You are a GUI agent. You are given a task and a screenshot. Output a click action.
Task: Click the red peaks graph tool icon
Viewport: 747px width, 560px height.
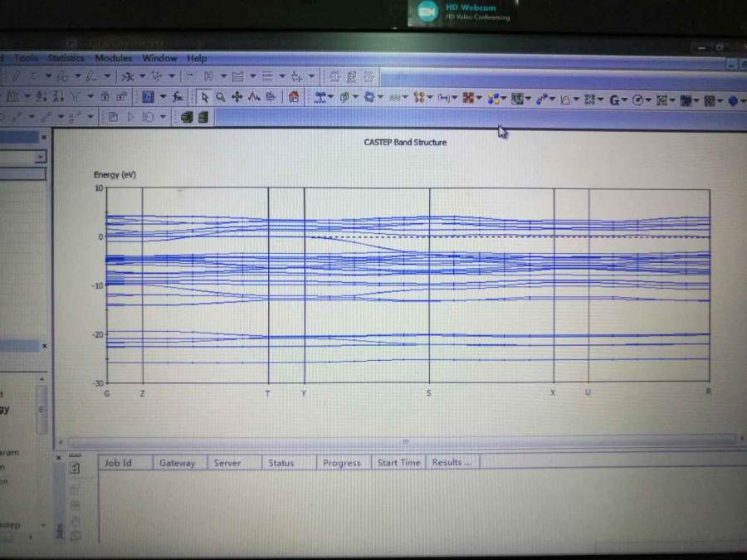click(254, 97)
